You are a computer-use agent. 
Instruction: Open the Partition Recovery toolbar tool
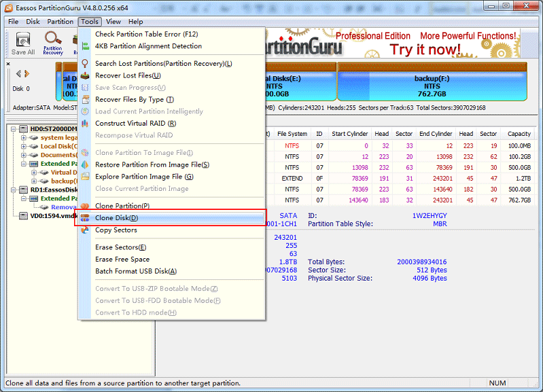pos(53,43)
